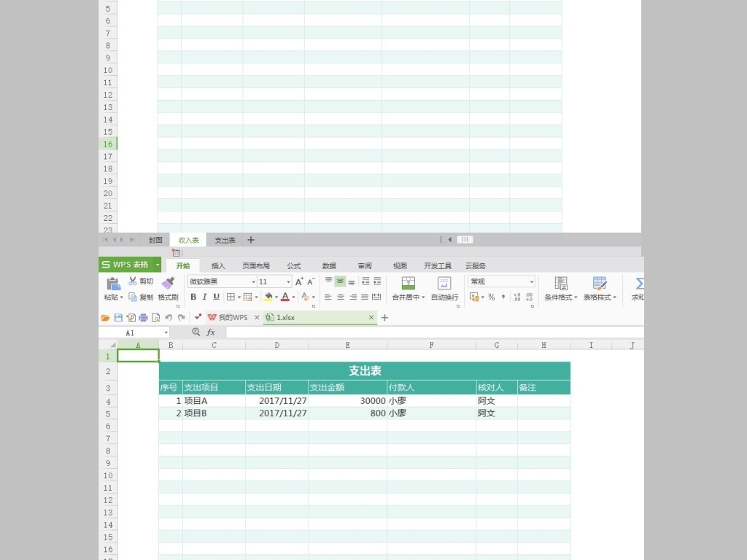Click the horizontal scrollbar beside sheet tabs
The image size is (747, 560).
465,239
